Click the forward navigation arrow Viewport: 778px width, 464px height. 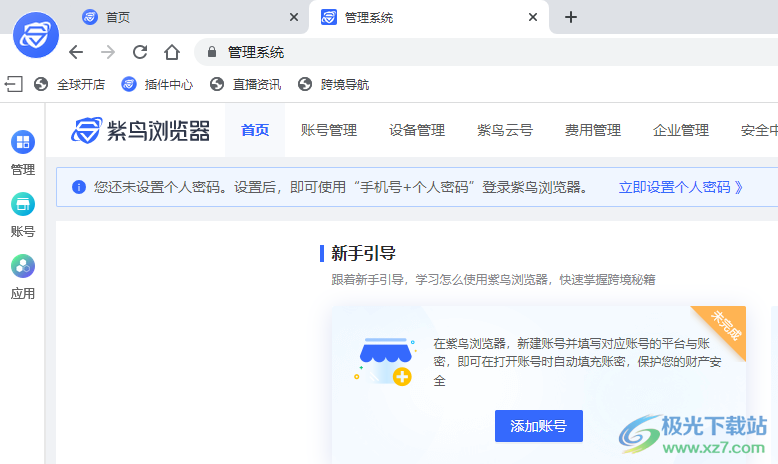[x=108, y=52]
